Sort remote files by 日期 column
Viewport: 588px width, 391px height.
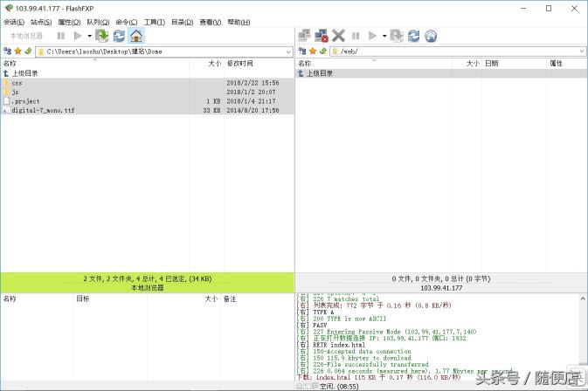514,64
